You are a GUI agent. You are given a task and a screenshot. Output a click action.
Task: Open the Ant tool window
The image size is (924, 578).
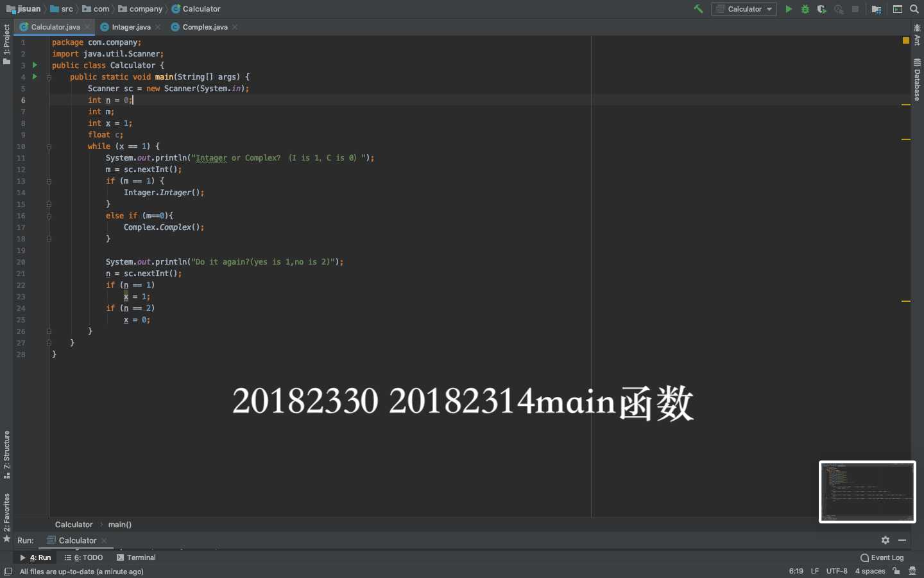(x=917, y=35)
